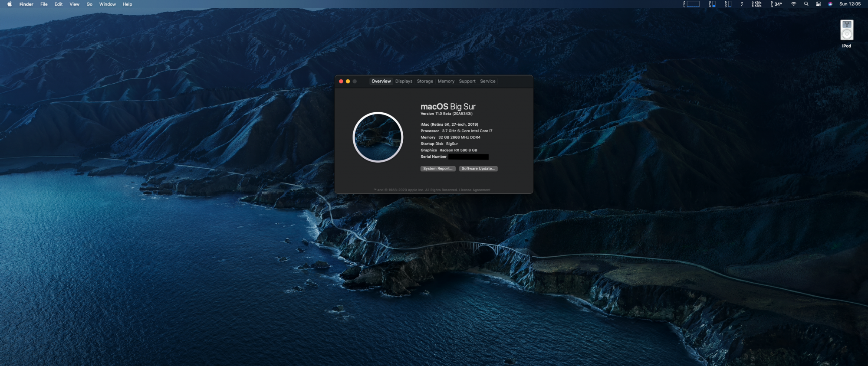This screenshot has height=366, width=868.
Task: Switch to the Service tab
Action: tap(488, 81)
